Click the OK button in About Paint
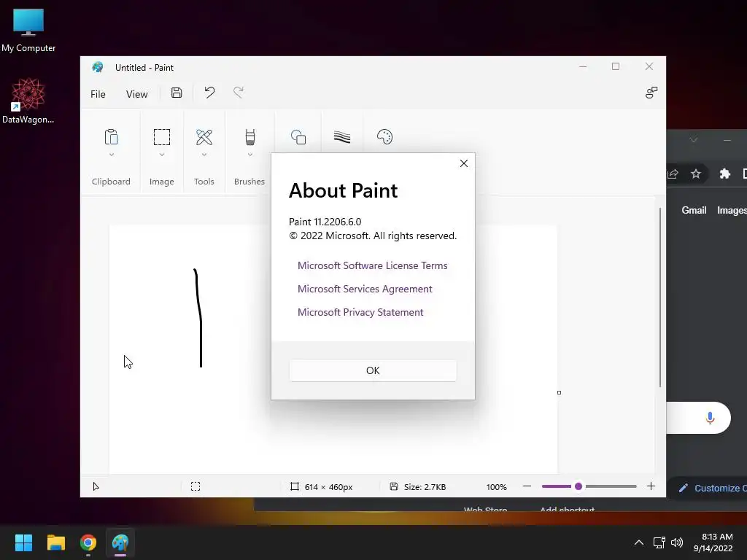Screen dimensions: 747x560 point(373,370)
